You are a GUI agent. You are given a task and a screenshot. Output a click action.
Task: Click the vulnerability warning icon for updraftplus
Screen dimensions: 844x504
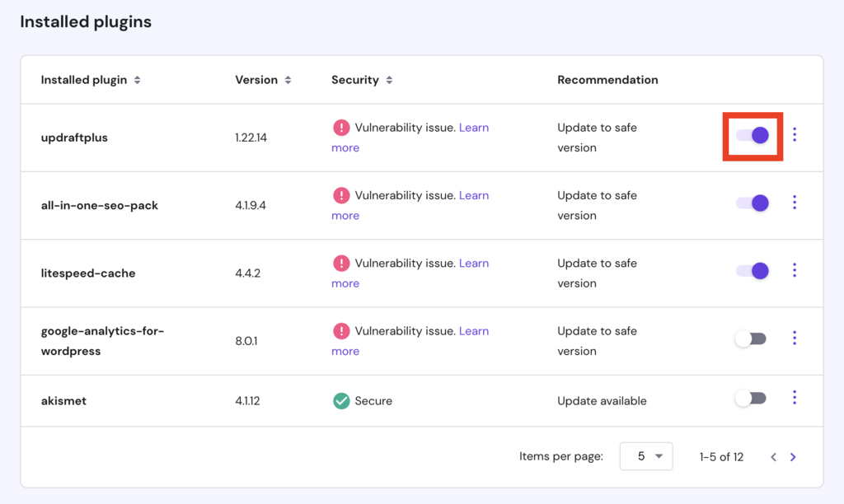341,127
